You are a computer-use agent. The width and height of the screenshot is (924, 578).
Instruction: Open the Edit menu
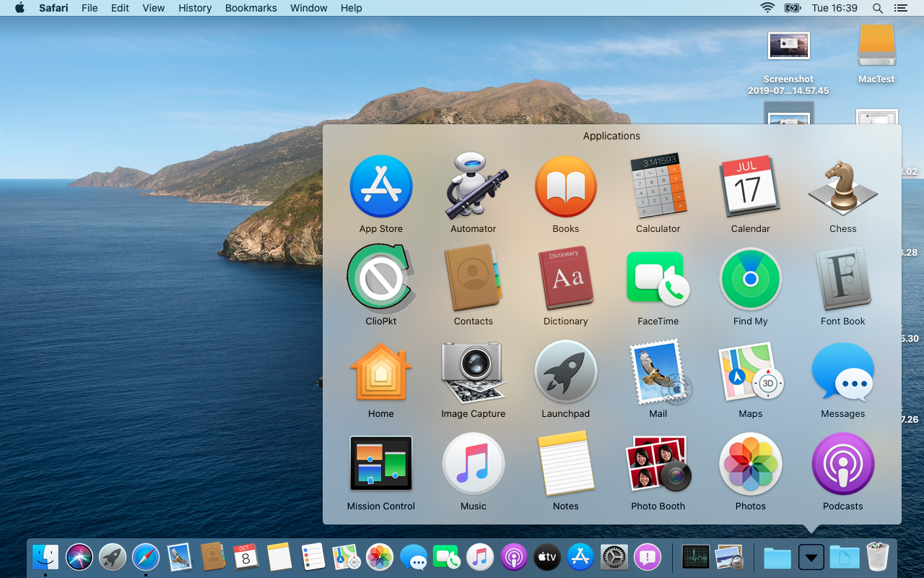pos(120,8)
